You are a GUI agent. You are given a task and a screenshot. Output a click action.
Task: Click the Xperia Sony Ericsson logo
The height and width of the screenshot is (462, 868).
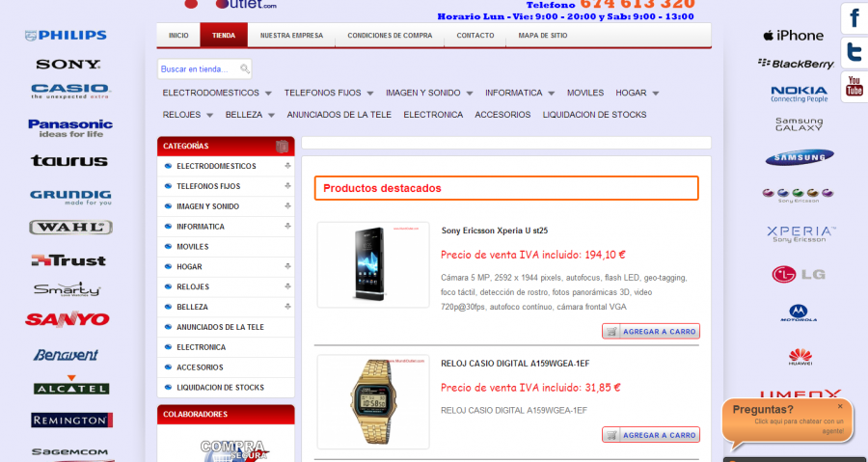(800, 234)
